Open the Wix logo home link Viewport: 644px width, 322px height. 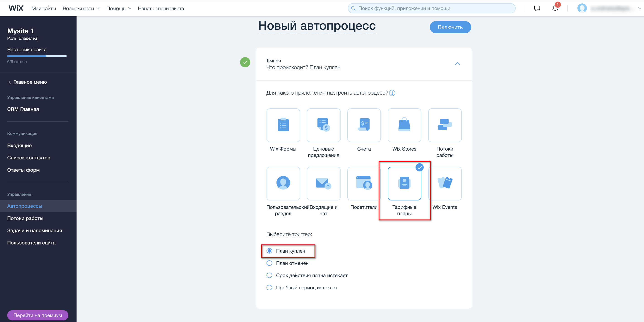(16, 8)
